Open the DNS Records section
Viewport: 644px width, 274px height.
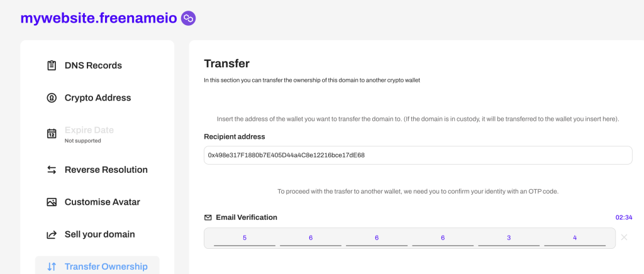pyautogui.click(x=93, y=65)
